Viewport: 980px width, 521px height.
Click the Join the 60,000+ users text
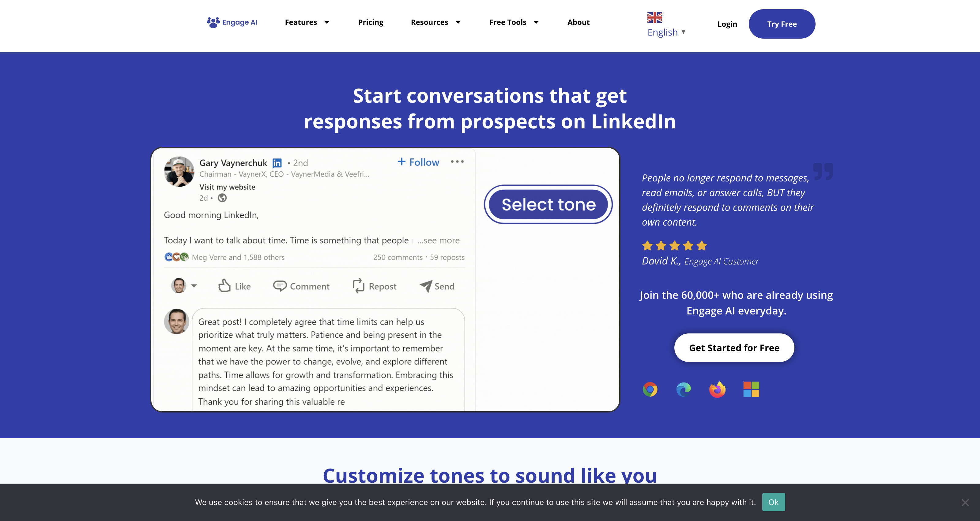736,303
